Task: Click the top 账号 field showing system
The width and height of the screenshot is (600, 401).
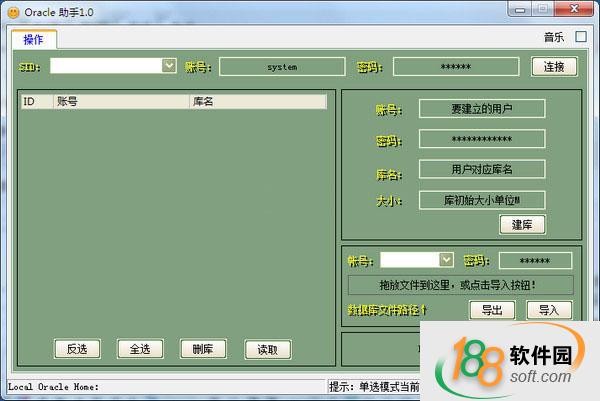Action: point(283,67)
